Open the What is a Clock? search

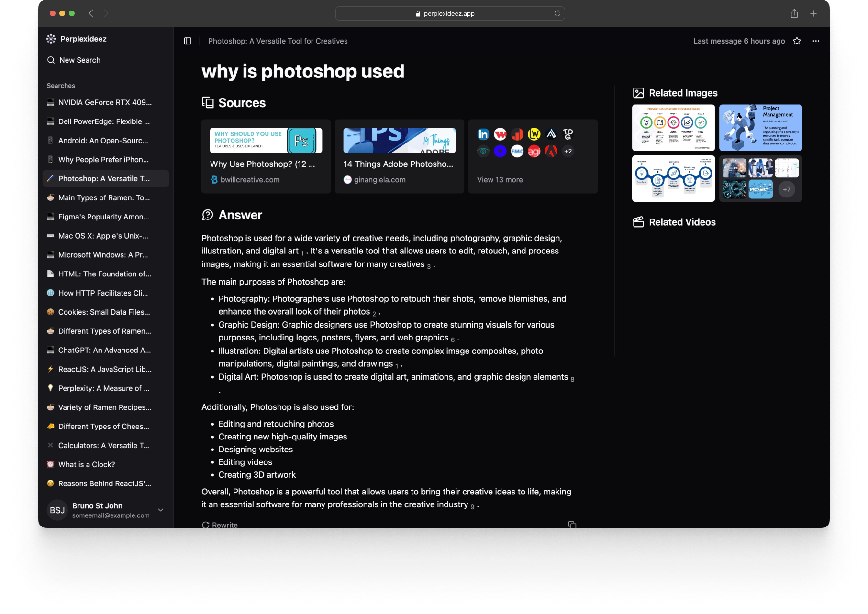tap(87, 464)
